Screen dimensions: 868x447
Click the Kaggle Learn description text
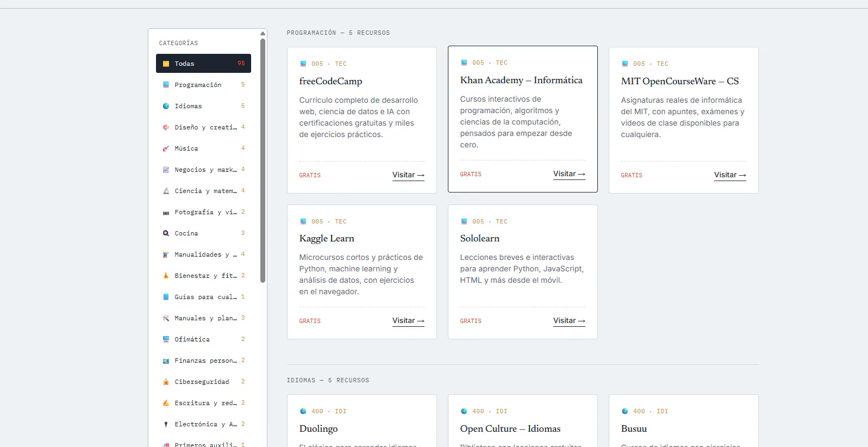[361, 275]
